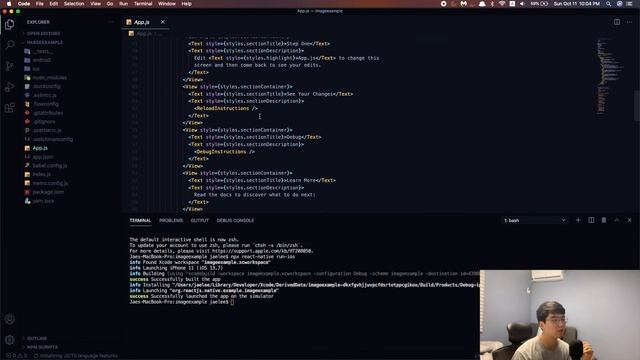Screen dimensions: 640x360
Task: Kill the terminal with trash icon
Action: [604, 220]
